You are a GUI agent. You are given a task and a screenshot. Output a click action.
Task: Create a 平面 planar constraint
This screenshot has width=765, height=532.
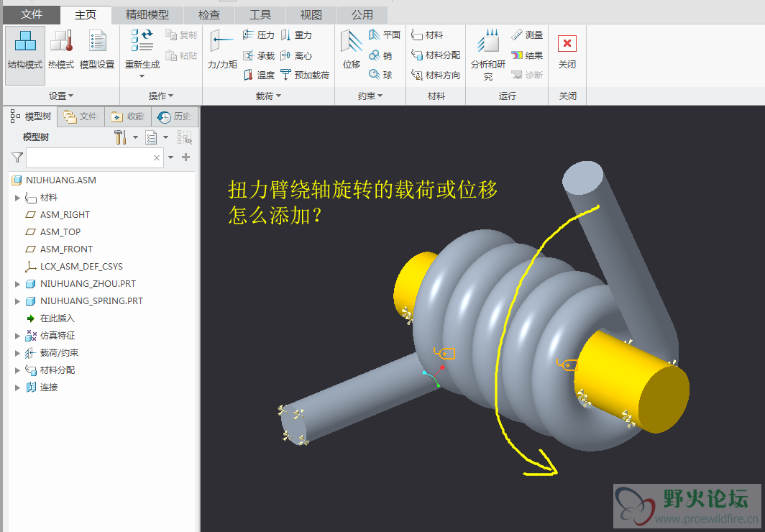(x=385, y=35)
